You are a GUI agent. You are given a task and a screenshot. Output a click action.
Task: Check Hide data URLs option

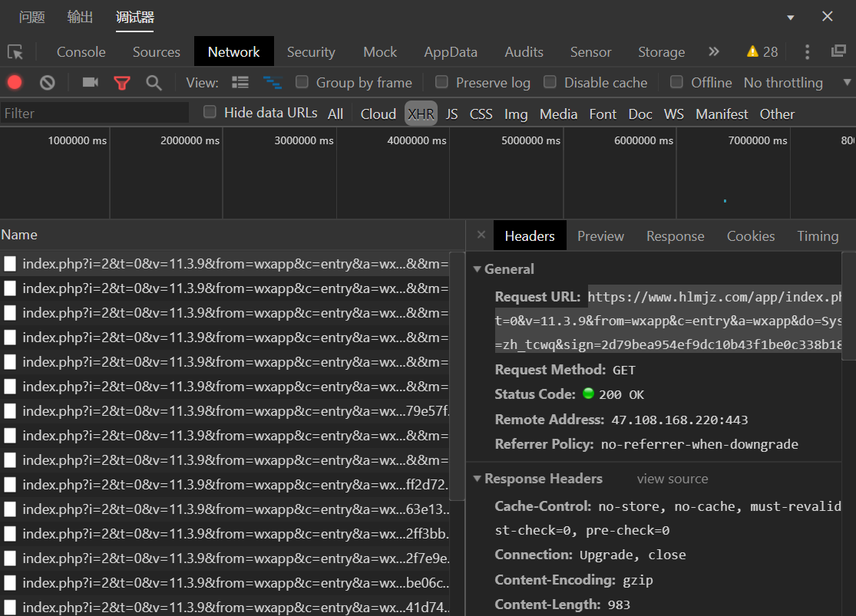(210, 112)
